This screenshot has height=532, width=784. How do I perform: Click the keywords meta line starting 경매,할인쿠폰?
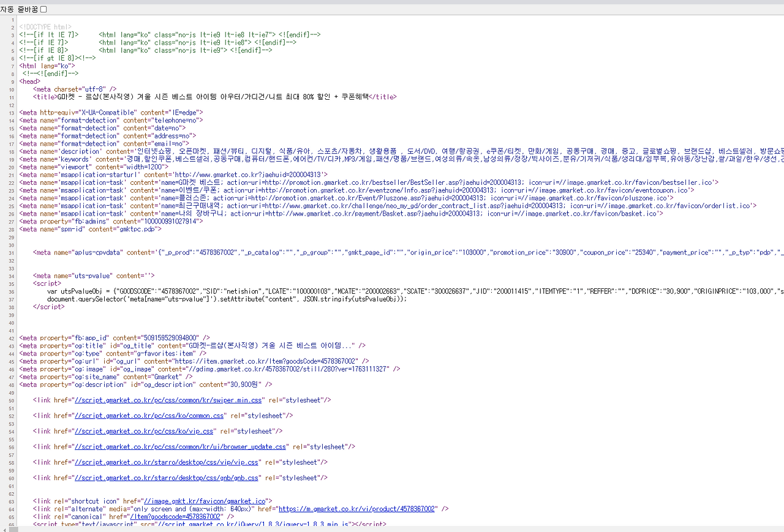click(x=401, y=159)
